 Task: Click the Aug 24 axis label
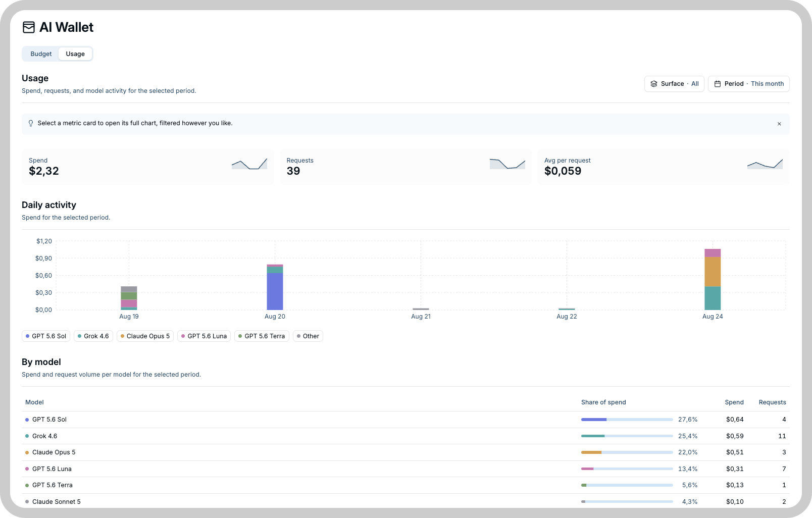pos(713,317)
